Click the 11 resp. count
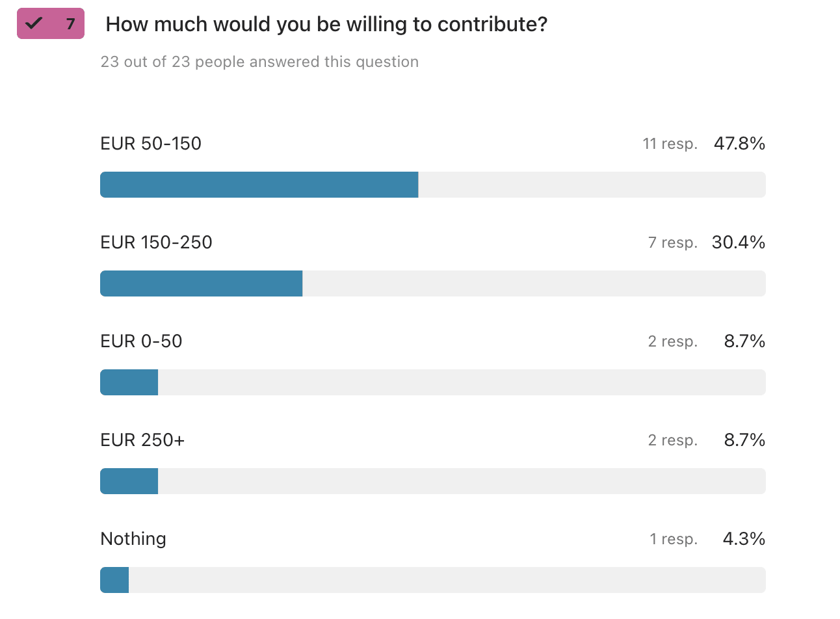This screenshot has height=619, width=840. pyautogui.click(x=670, y=144)
